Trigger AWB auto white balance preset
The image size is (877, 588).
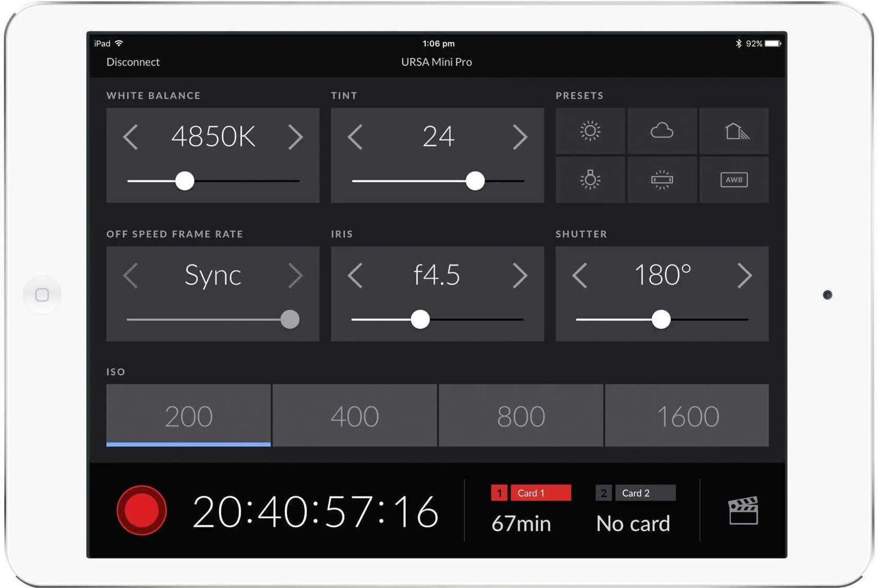coord(734,179)
